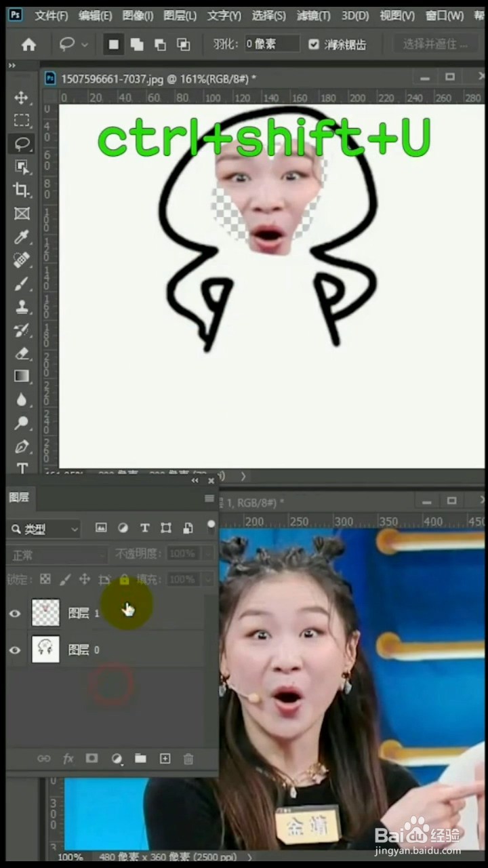Select the Eraser tool
The height and width of the screenshot is (868, 488).
coord(22,353)
